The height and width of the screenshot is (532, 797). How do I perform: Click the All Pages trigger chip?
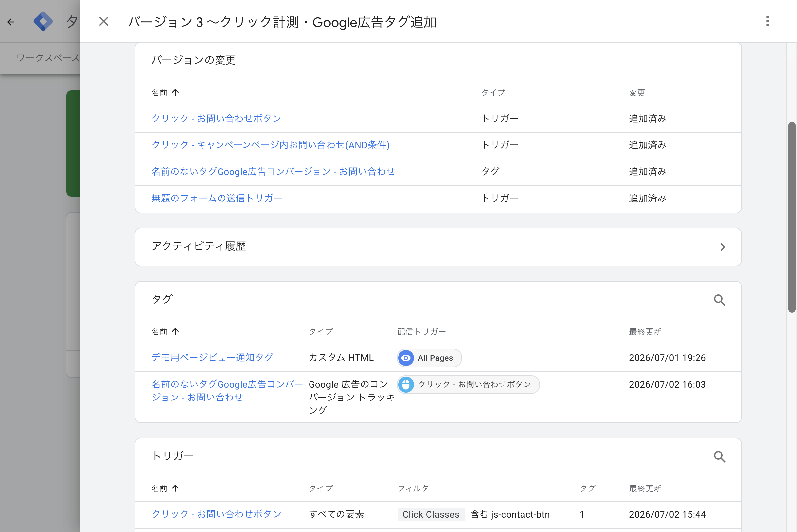[429, 358]
